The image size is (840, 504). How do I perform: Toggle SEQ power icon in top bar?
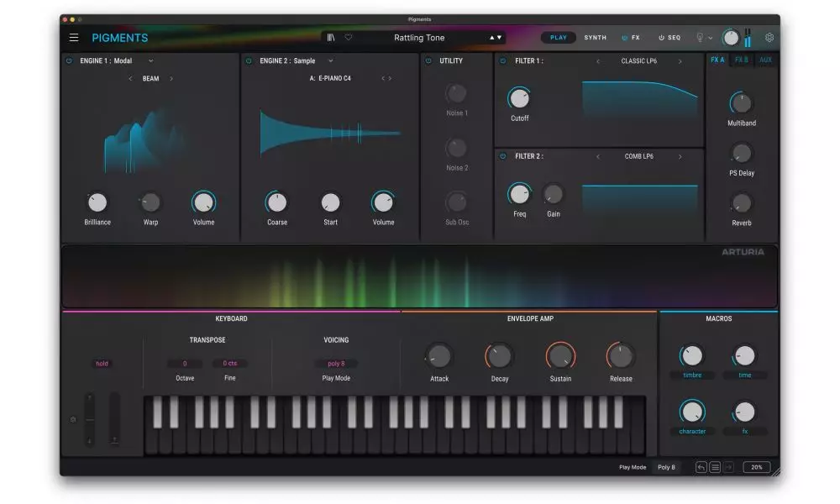coord(661,38)
